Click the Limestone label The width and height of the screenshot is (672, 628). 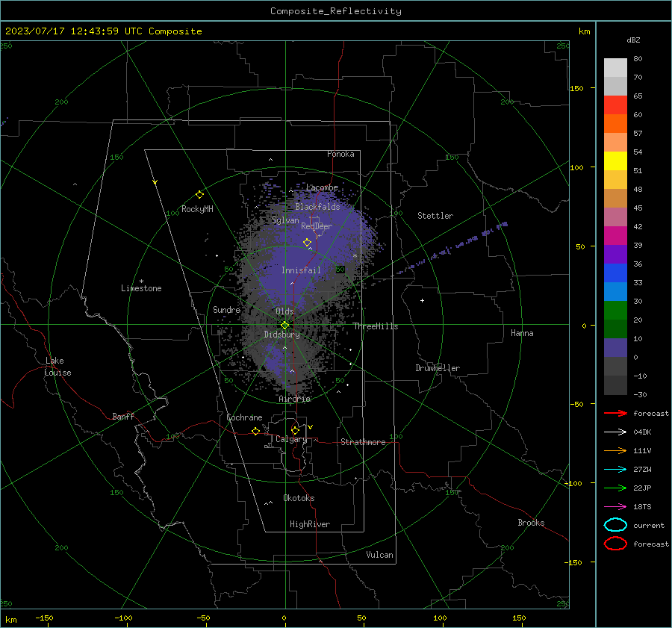tap(141, 288)
